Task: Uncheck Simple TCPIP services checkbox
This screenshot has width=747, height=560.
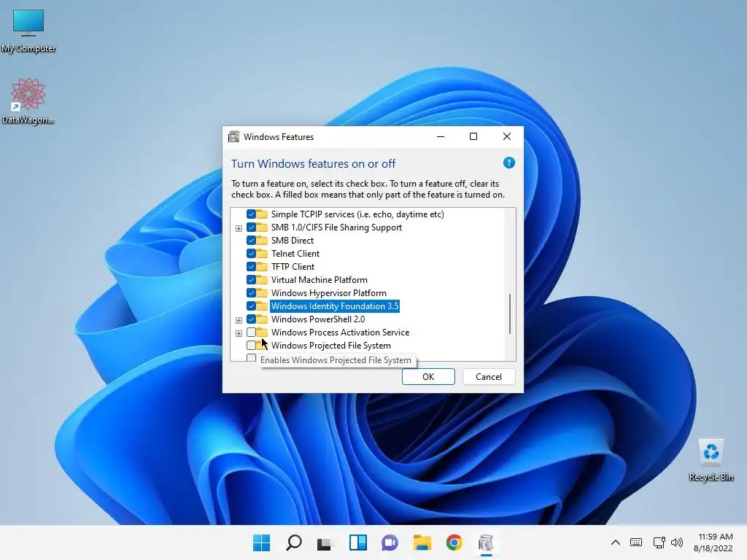Action: (251, 214)
